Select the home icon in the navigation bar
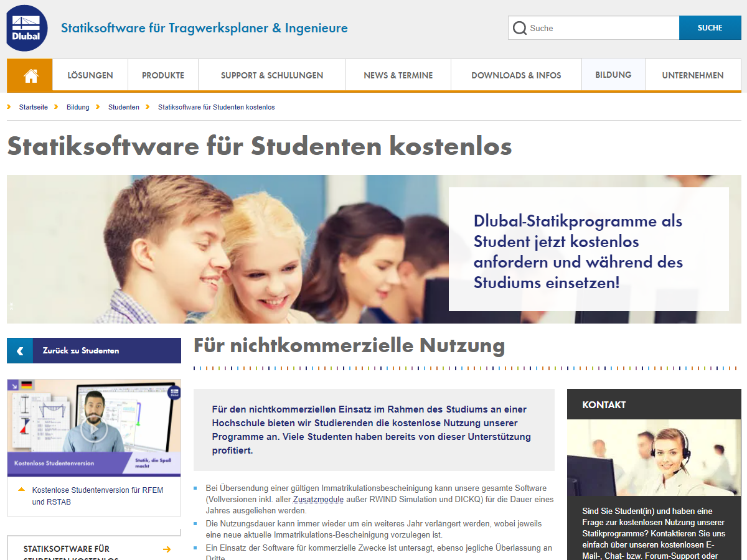Screen dimensions: 747x560 (x=29, y=74)
